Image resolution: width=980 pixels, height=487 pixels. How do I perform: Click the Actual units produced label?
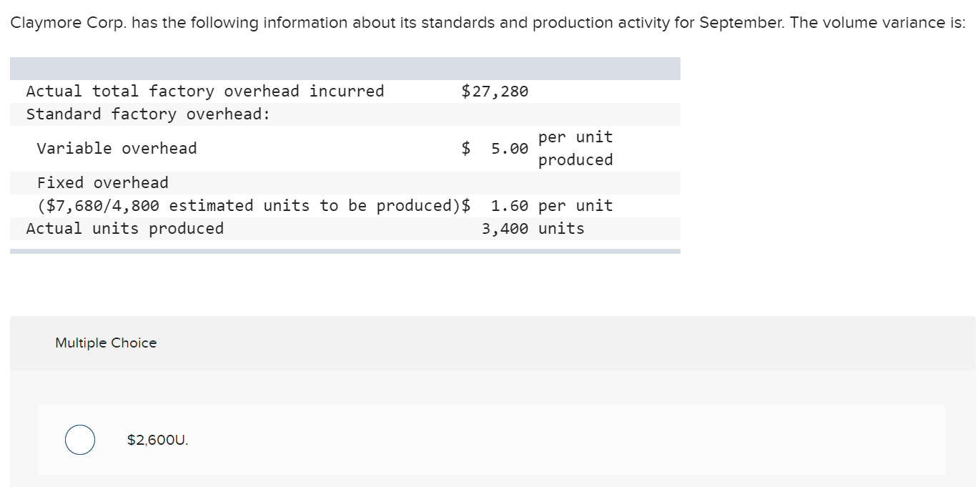coord(124,229)
